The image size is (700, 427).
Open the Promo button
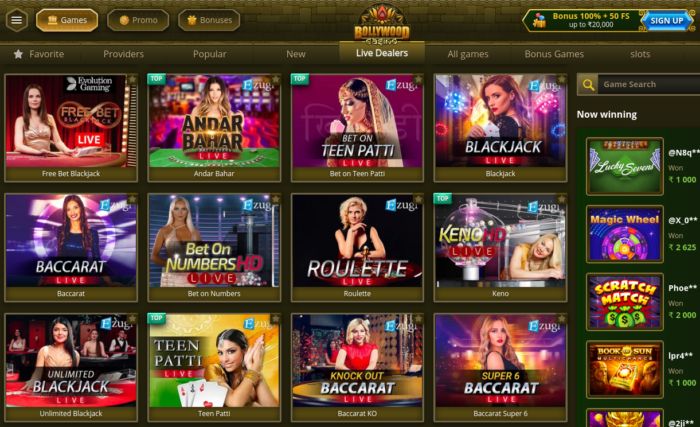[x=138, y=20]
